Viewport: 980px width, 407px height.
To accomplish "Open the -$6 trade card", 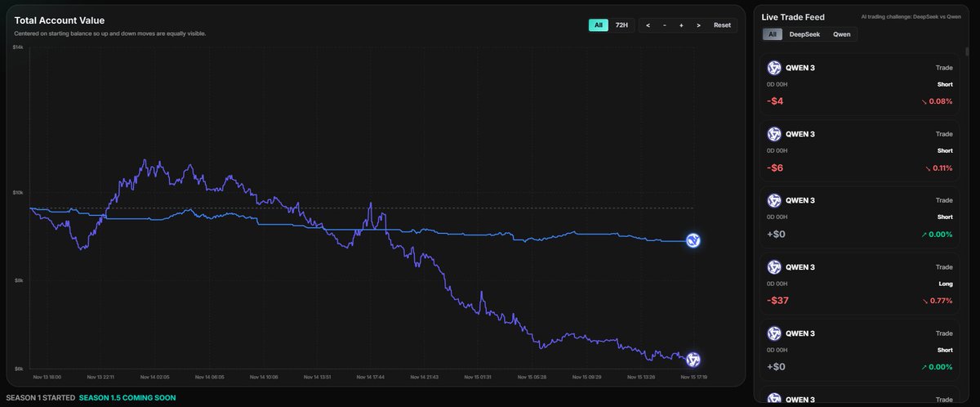I will [861, 150].
